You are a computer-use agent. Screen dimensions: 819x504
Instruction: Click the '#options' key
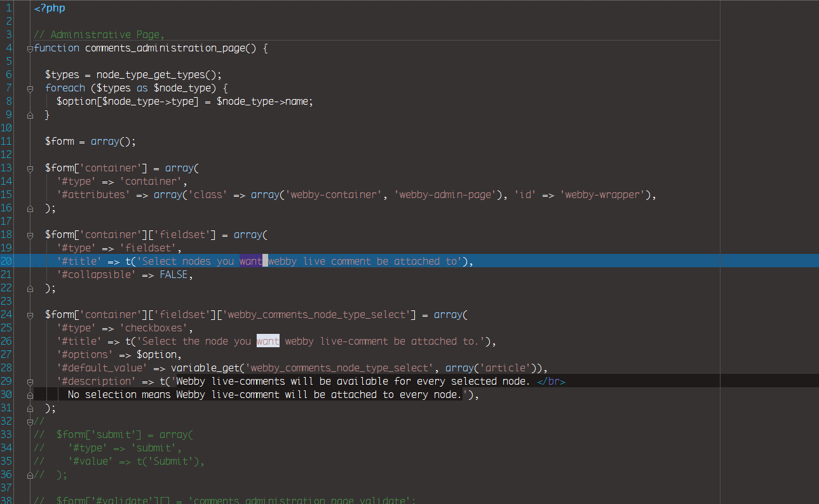85,355
